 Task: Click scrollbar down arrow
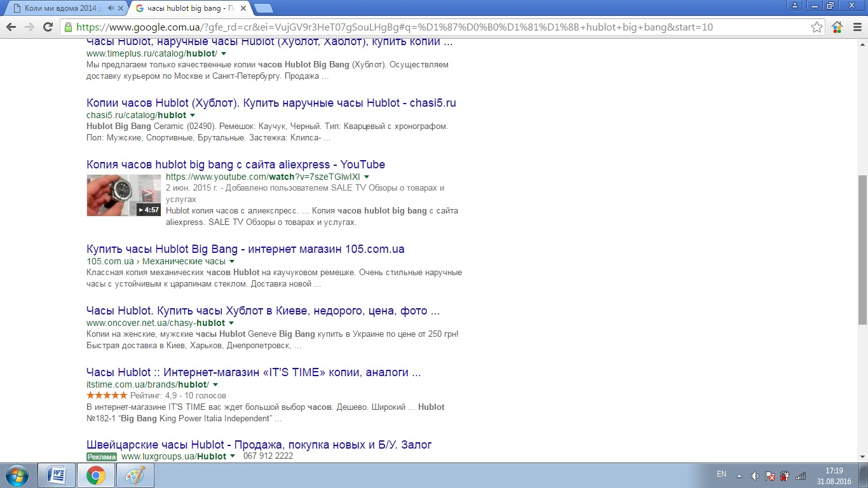pos(863,457)
